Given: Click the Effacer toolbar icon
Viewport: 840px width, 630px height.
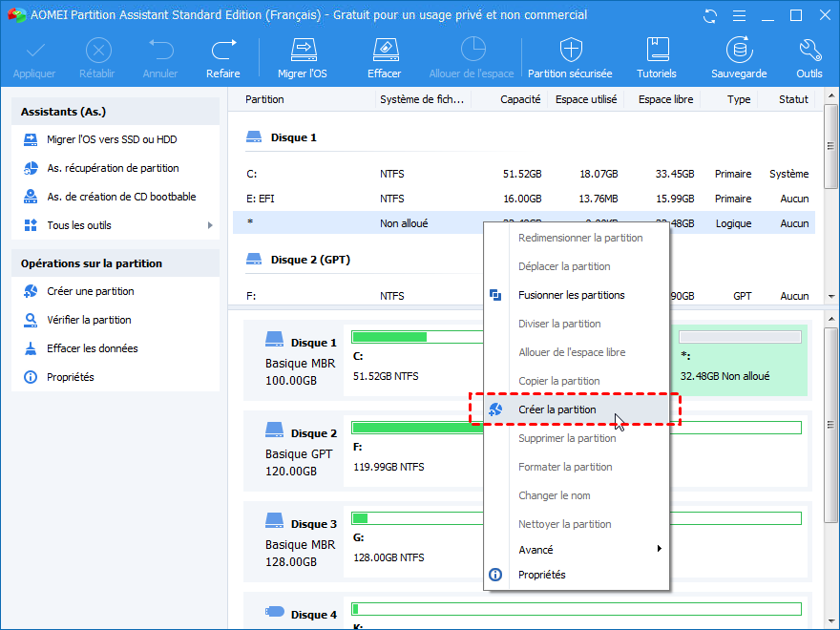Looking at the screenshot, I should pos(384,52).
